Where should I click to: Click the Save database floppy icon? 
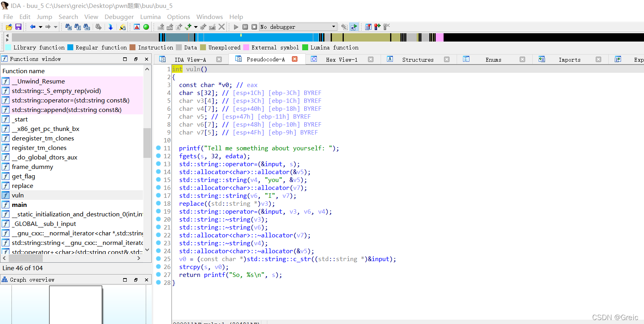click(18, 27)
